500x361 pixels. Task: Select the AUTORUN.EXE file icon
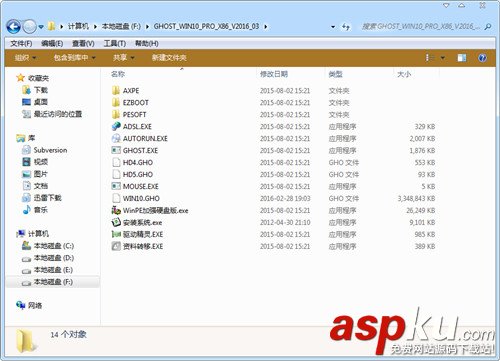tap(116, 138)
